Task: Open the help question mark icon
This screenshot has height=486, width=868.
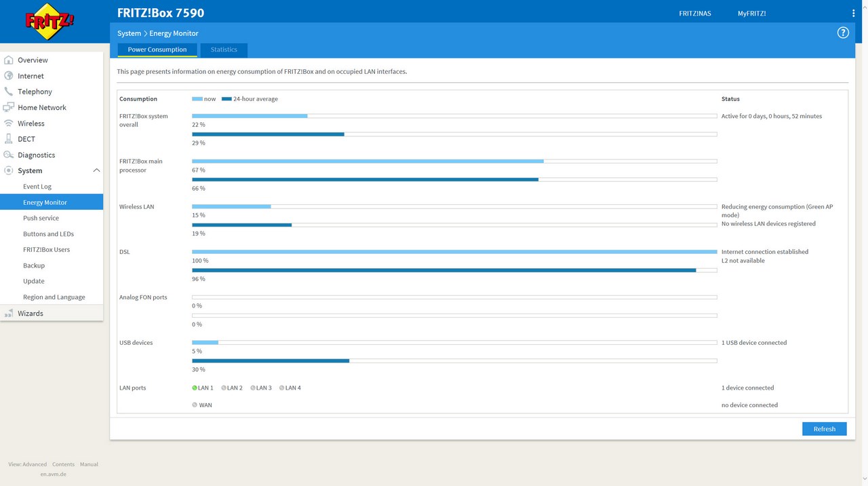Action: [x=843, y=33]
